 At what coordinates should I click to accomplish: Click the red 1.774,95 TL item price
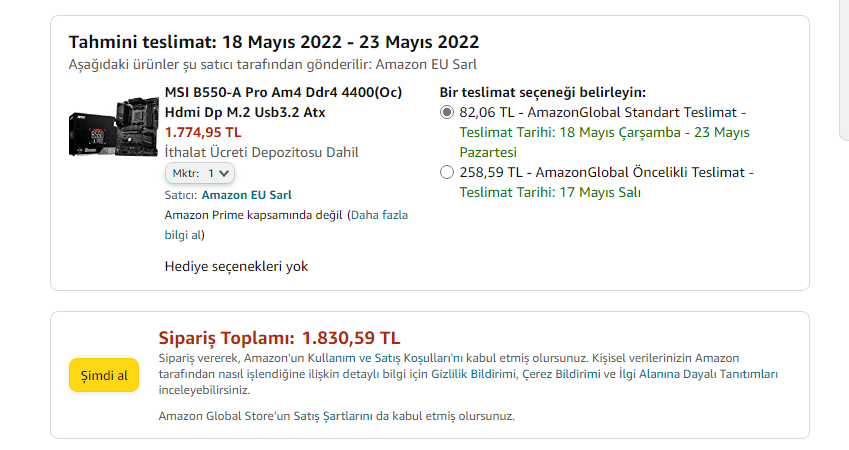point(203,132)
